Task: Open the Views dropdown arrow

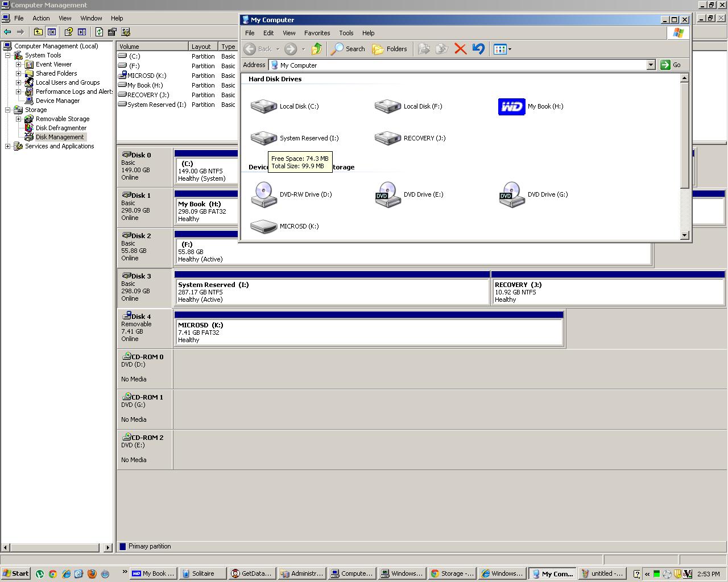Action: (x=510, y=49)
